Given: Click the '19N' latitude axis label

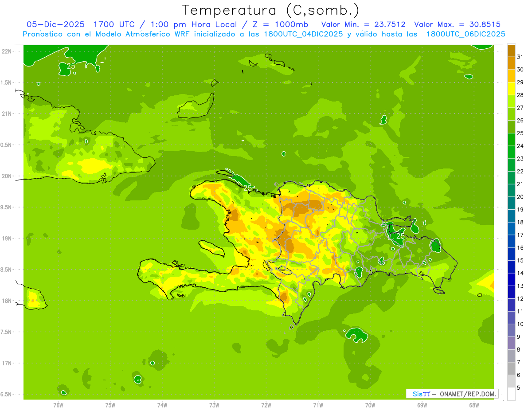Looking at the screenshot, I should click(7, 239).
